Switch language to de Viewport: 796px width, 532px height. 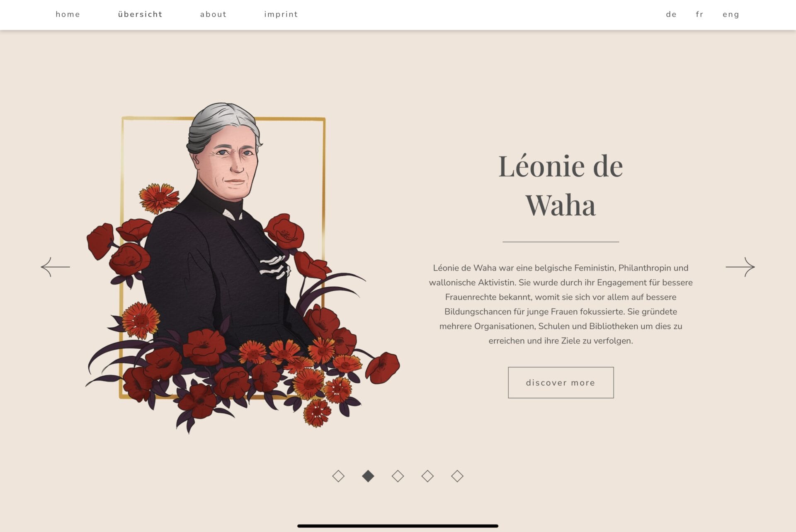(671, 15)
